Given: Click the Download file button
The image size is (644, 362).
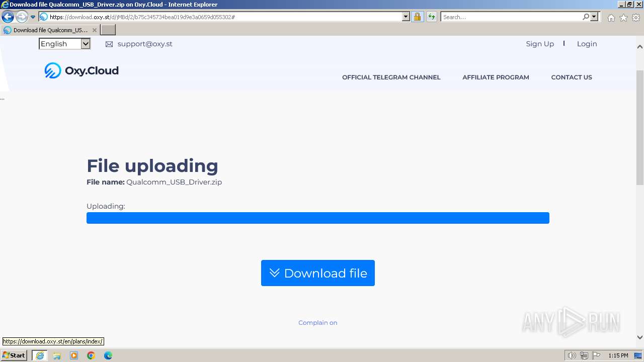Looking at the screenshot, I should pos(318,273).
